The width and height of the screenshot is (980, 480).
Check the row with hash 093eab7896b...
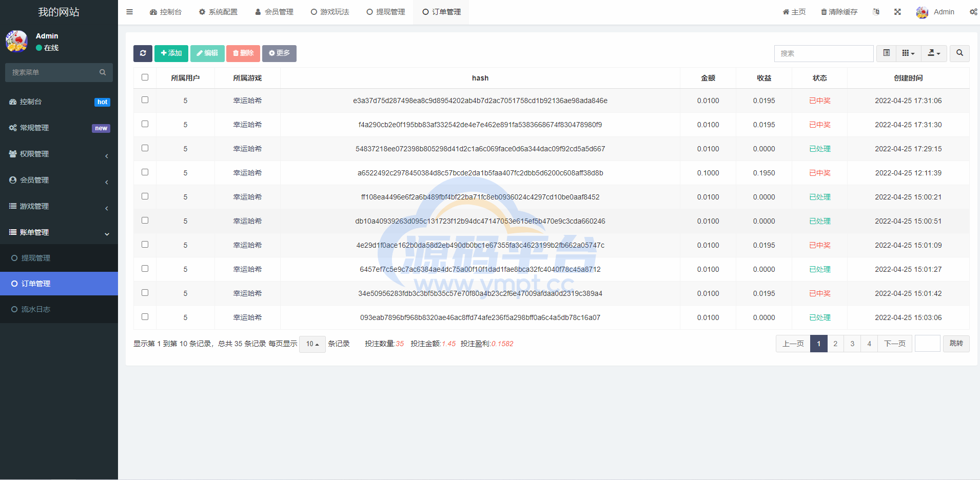tap(145, 317)
